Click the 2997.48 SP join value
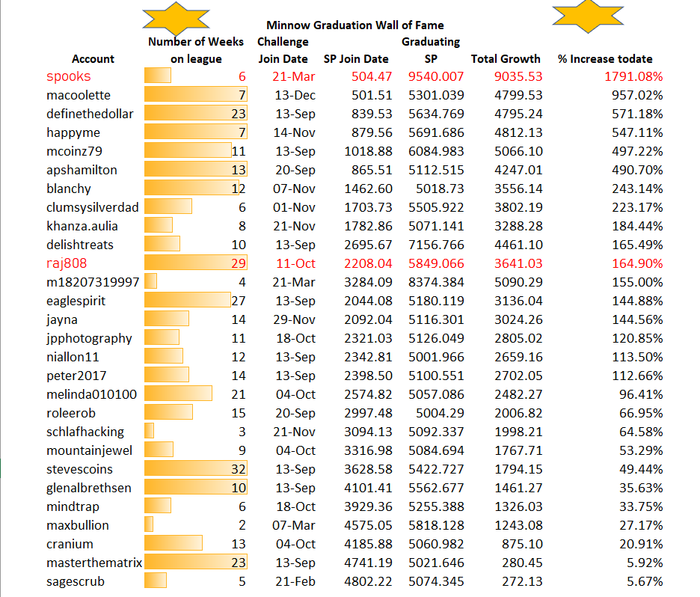This screenshot has width=700, height=597. (x=368, y=414)
